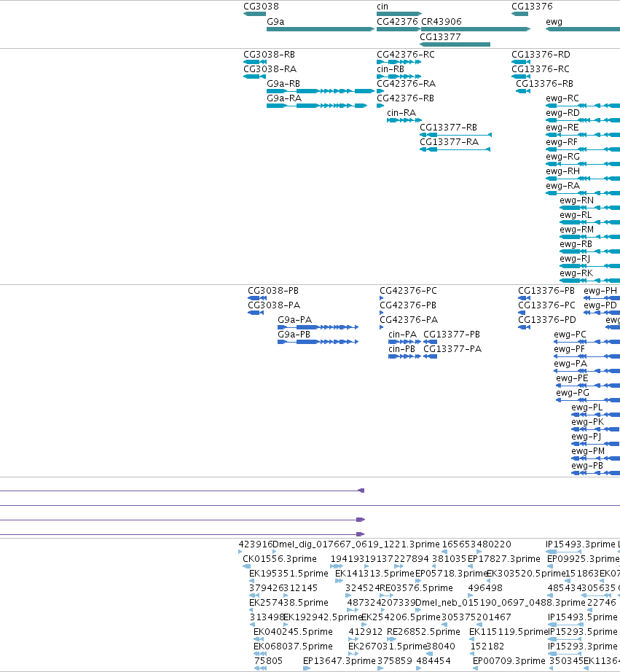Select EST CK01556.3prime label
The image size is (620, 672).
(279, 559)
